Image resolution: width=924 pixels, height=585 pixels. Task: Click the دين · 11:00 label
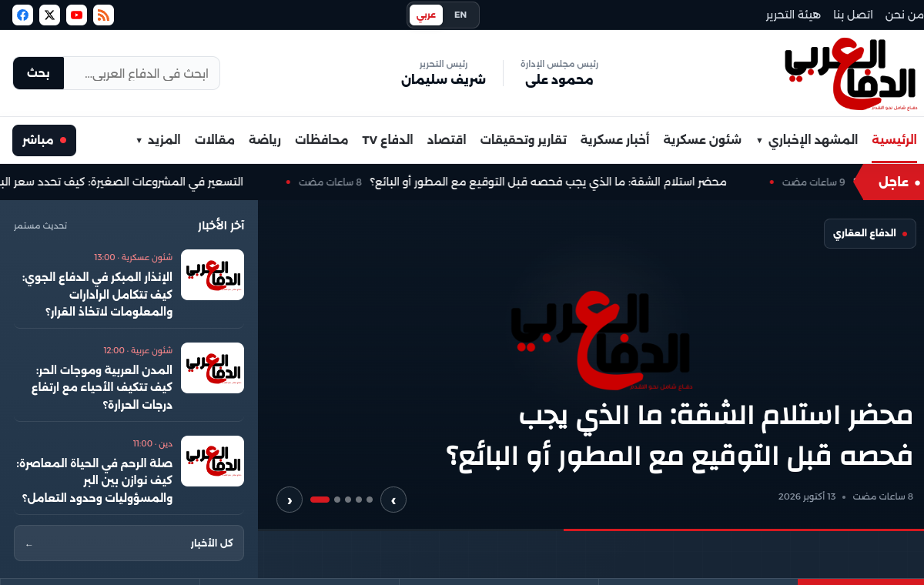pyautogui.click(x=153, y=443)
